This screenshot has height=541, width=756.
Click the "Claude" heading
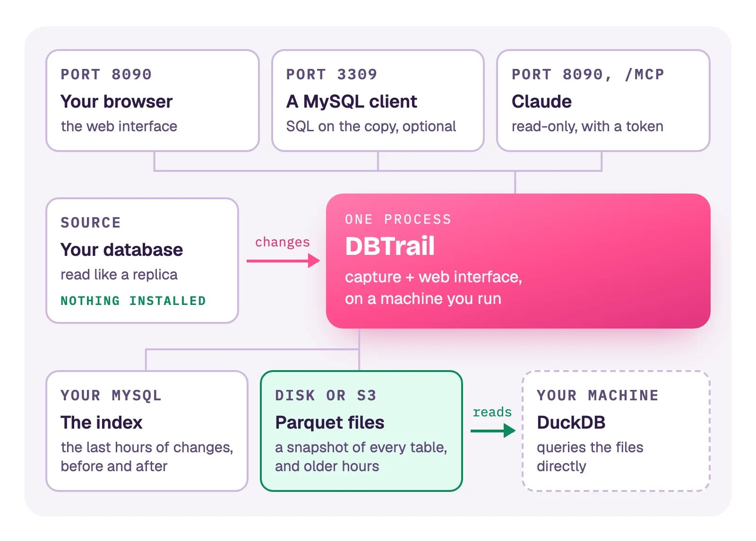point(541,101)
